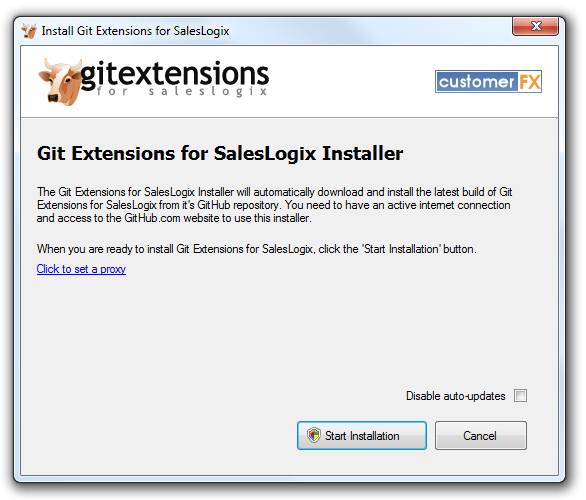The image size is (586, 500).
Task: Click the gitextensions wordmark in the banner
Action: click(x=175, y=75)
